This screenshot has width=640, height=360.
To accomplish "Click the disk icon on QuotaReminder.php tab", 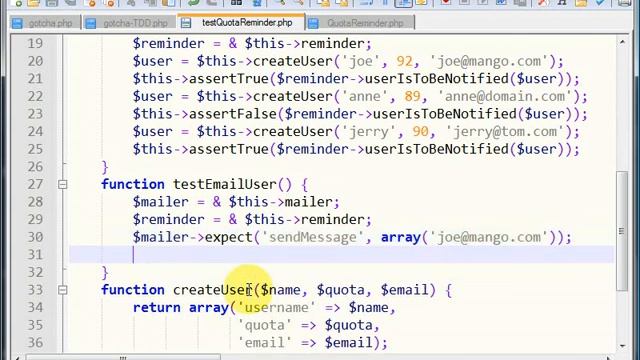I will (x=313, y=23).
